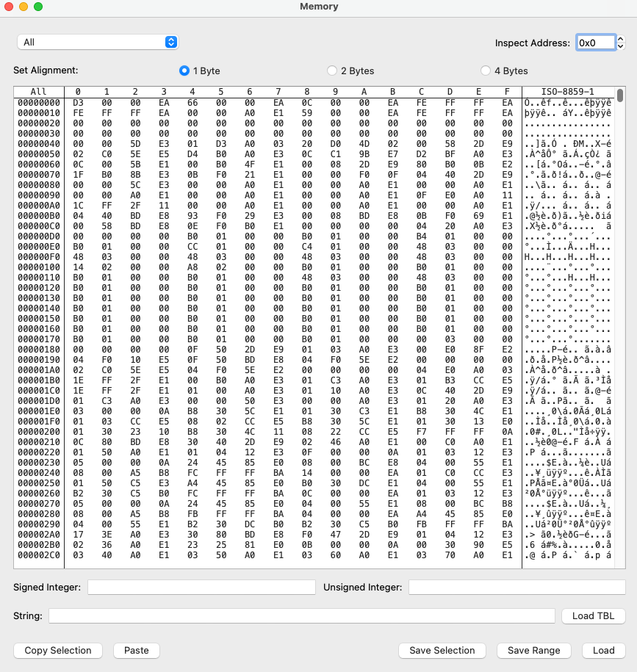Select the 2 Bytes alignment option
This screenshot has width=637, height=672.
click(x=332, y=71)
